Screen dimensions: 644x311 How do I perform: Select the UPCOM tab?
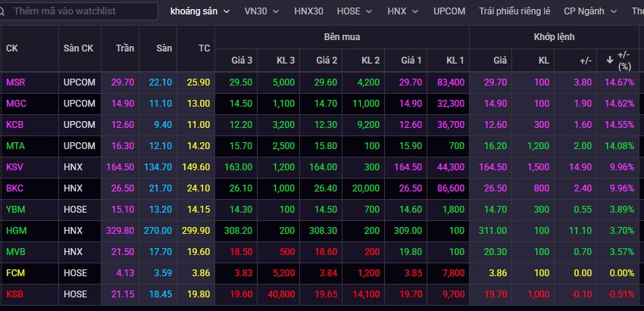pyautogui.click(x=450, y=12)
